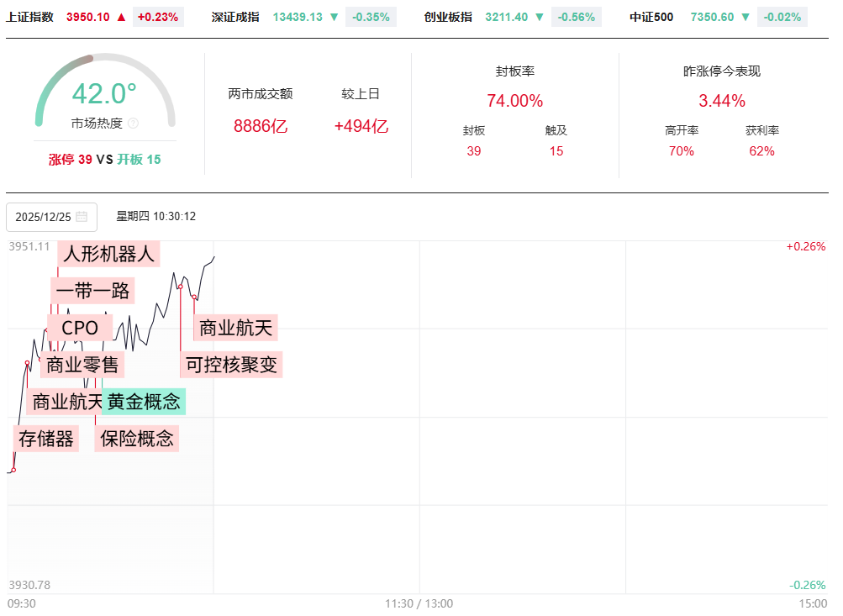Click the 一带一路 chart label
Image resolution: width=843 pixels, height=616 pixels.
point(92,291)
